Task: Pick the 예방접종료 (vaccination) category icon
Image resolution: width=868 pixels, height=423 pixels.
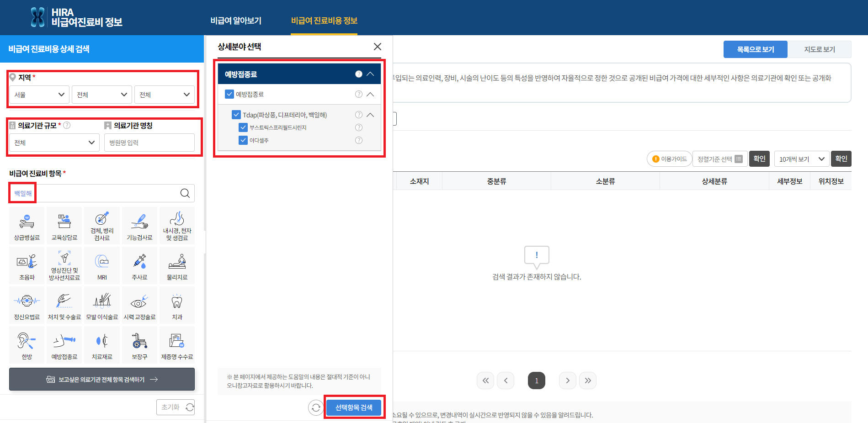Action: pos(64,344)
